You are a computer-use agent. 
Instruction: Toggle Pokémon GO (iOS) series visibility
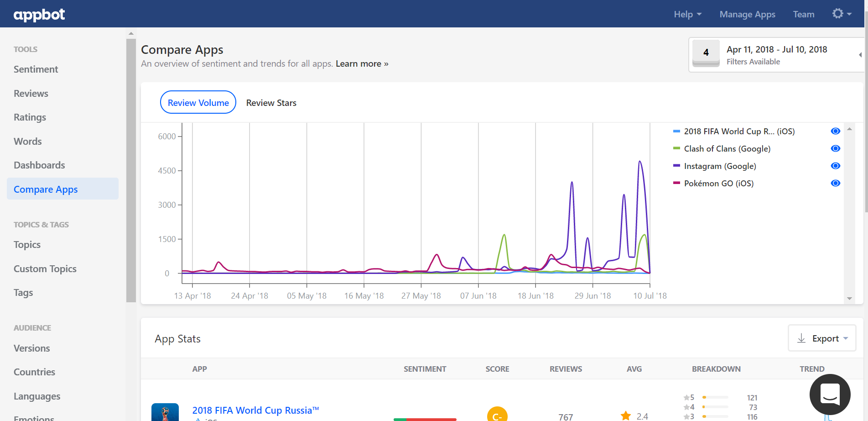click(836, 183)
